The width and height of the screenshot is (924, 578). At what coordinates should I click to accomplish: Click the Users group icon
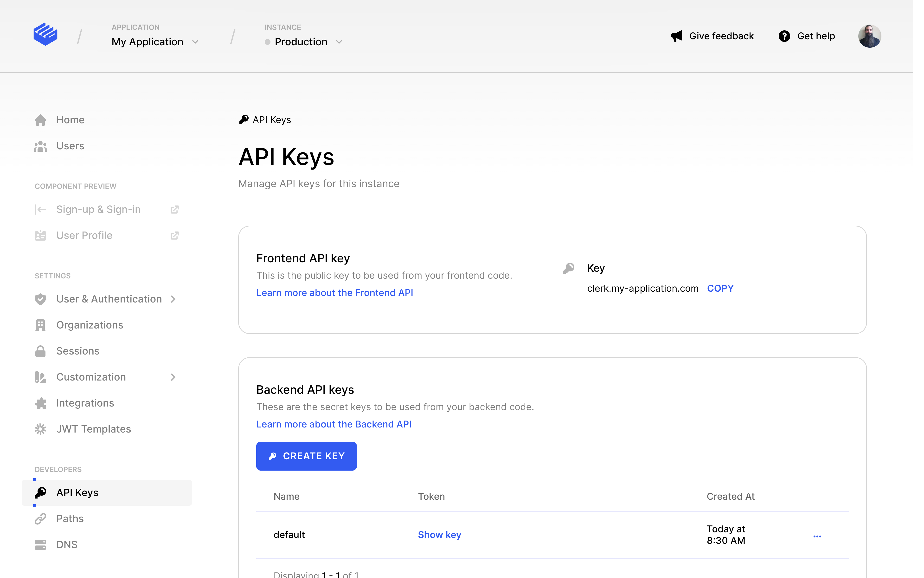pos(40,146)
